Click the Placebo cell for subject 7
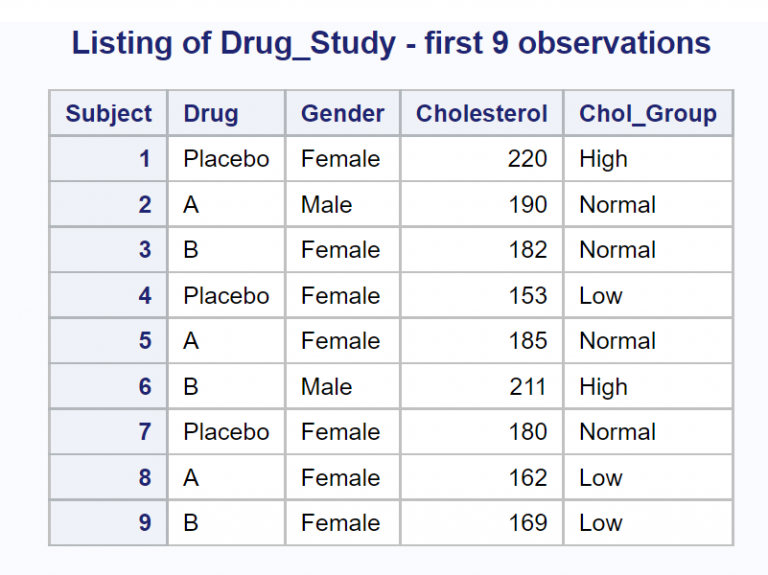Image resolution: width=768 pixels, height=575 pixels. [x=226, y=432]
